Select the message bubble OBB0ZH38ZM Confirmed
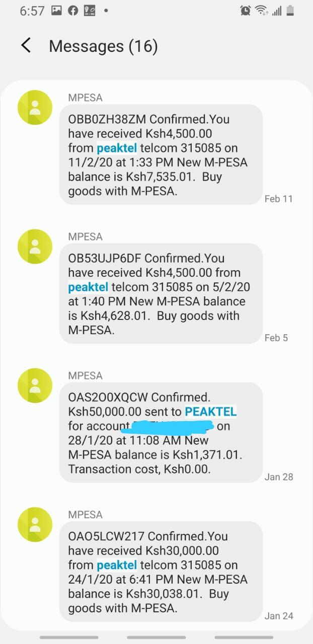This screenshot has width=313, height=644. point(161,154)
